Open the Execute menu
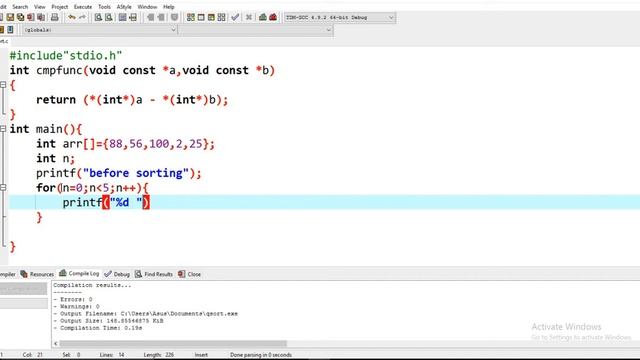 83,7
